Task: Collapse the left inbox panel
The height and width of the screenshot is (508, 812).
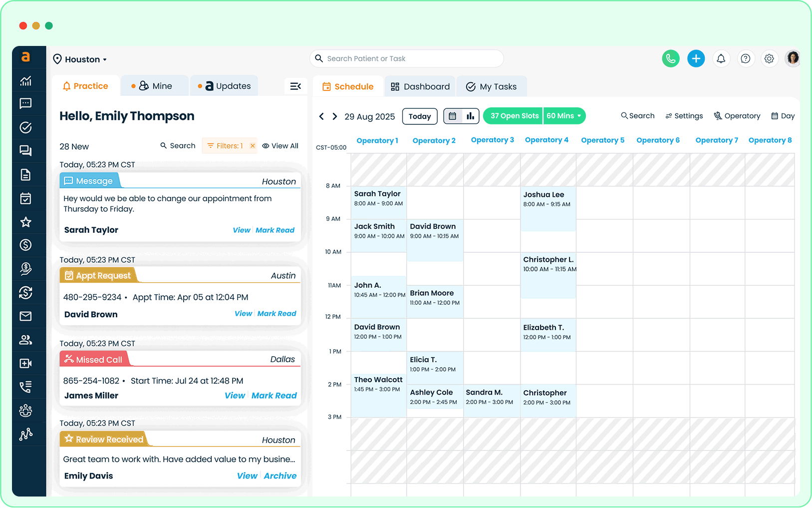Action: click(x=295, y=86)
